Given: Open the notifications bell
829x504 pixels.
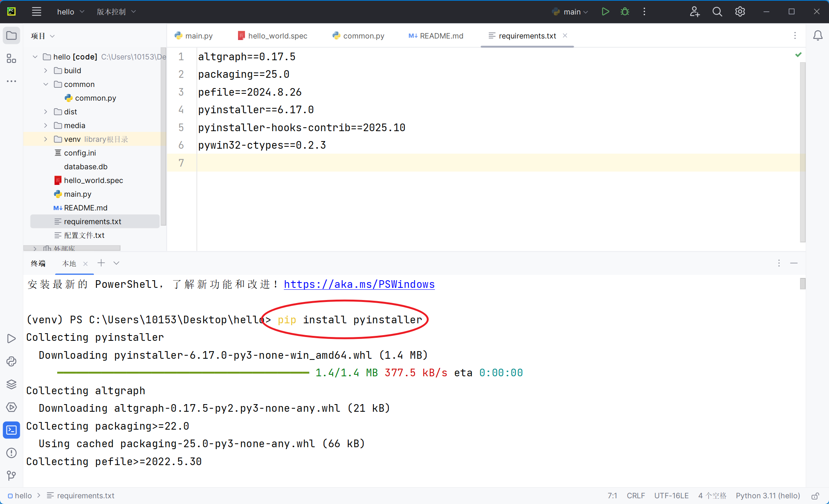Looking at the screenshot, I should [x=818, y=35].
